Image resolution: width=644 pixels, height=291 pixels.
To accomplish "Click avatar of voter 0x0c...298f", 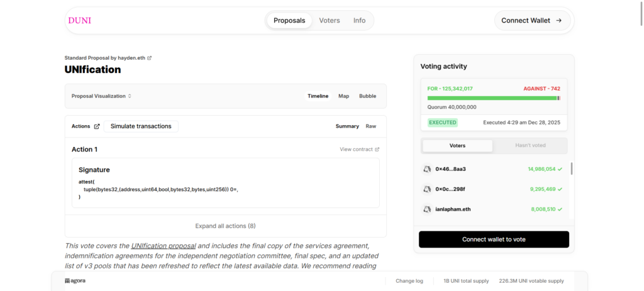I will click(426, 189).
